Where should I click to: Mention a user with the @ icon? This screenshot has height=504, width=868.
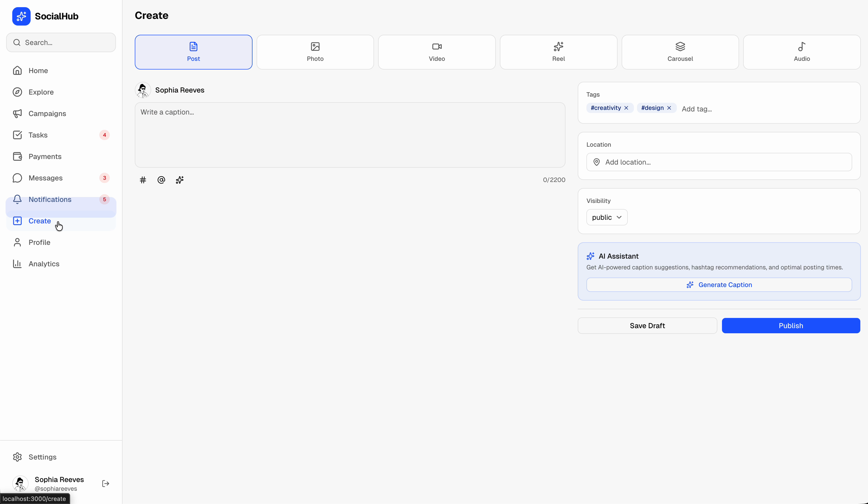coord(161,180)
